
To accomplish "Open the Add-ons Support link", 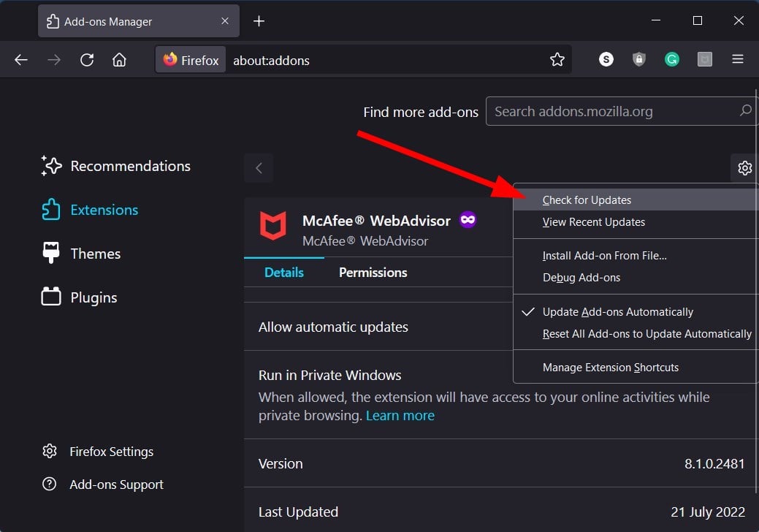I will click(x=103, y=484).
